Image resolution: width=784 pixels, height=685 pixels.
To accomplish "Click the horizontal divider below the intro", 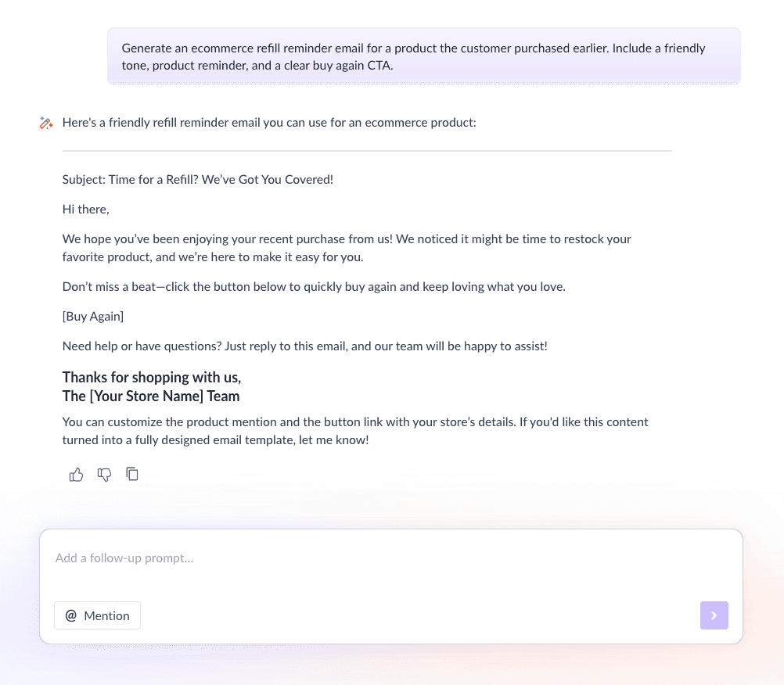I will click(367, 149).
